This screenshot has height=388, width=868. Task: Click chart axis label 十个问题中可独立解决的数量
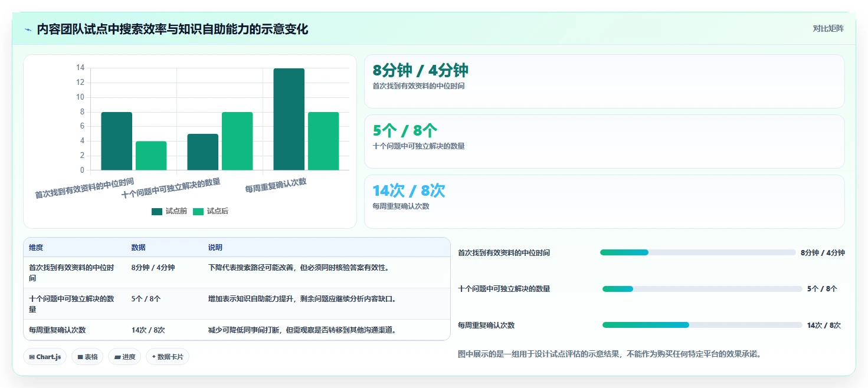coord(171,189)
